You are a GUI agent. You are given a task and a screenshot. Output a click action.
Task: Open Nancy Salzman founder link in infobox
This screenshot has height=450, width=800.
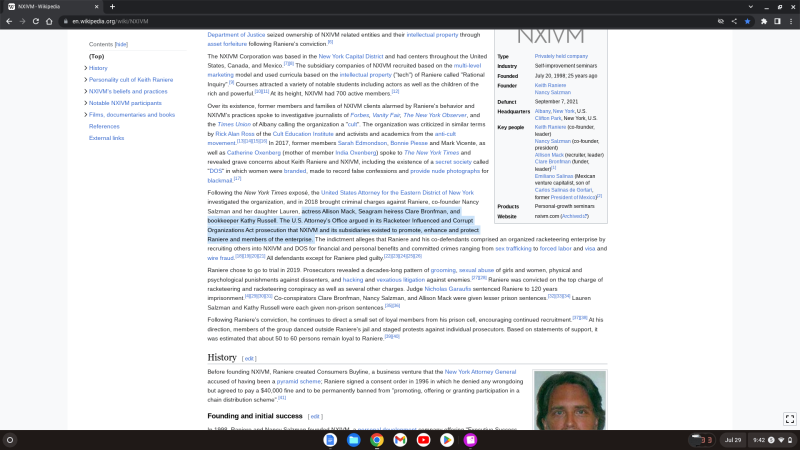pos(553,93)
